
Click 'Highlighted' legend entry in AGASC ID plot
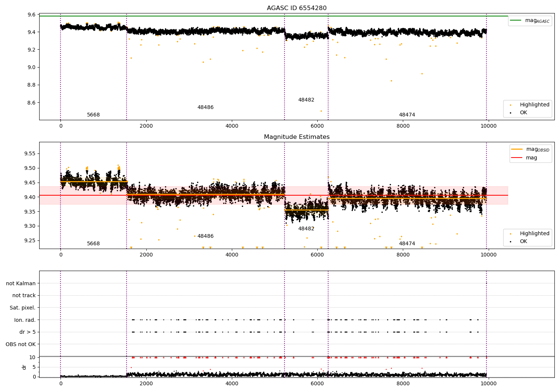[530, 105]
